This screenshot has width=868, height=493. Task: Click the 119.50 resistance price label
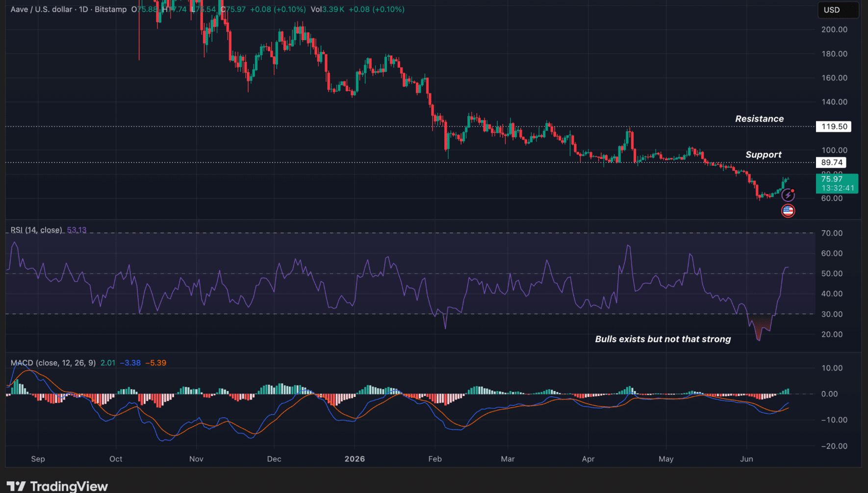pos(834,126)
